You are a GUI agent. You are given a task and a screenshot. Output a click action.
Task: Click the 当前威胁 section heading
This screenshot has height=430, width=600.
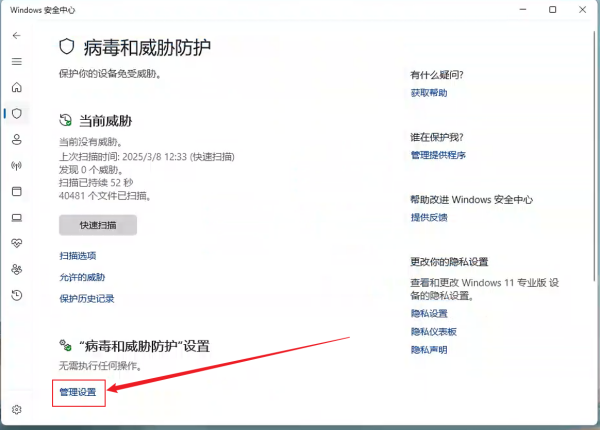click(x=106, y=121)
